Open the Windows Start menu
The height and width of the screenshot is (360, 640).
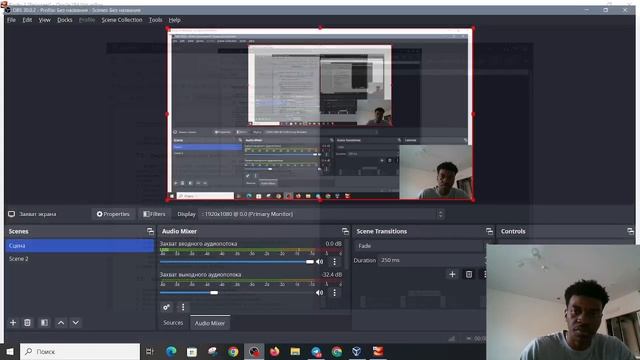tap(10, 351)
